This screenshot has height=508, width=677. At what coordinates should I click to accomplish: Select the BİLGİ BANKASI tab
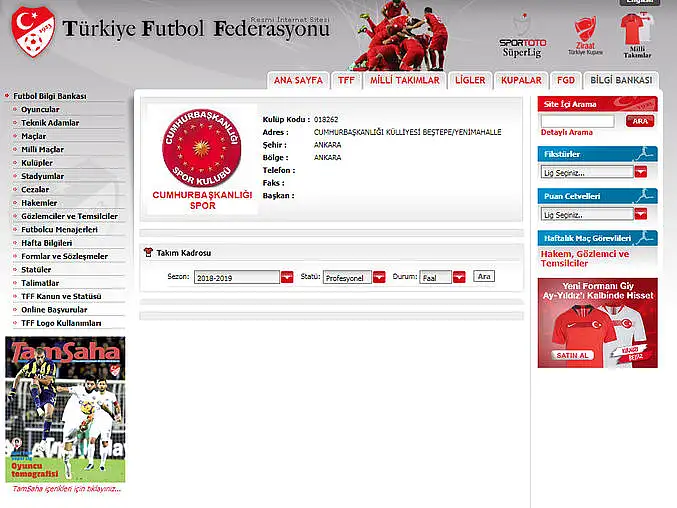(x=621, y=80)
